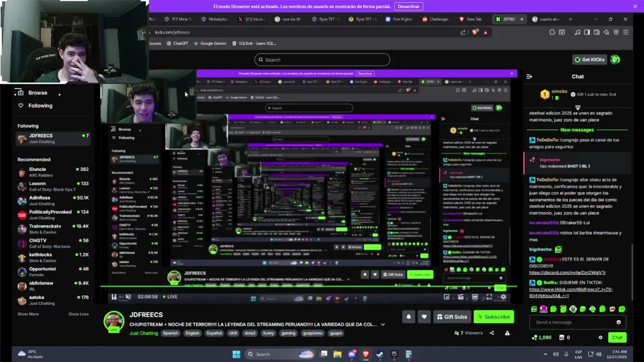This screenshot has height=362, width=644.
Task: Open Epic Games Launcher from taskbar
Action: click(394, 354)
